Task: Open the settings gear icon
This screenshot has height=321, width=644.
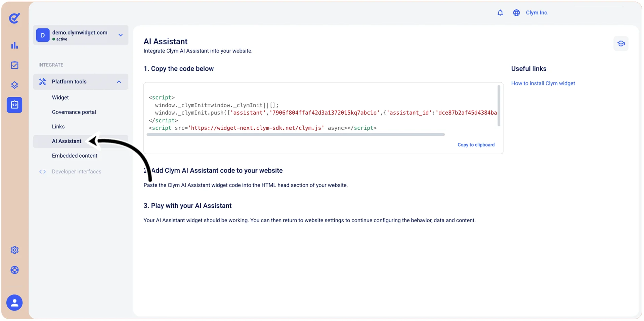Action: pyautogui.click(x=14, y=250)
